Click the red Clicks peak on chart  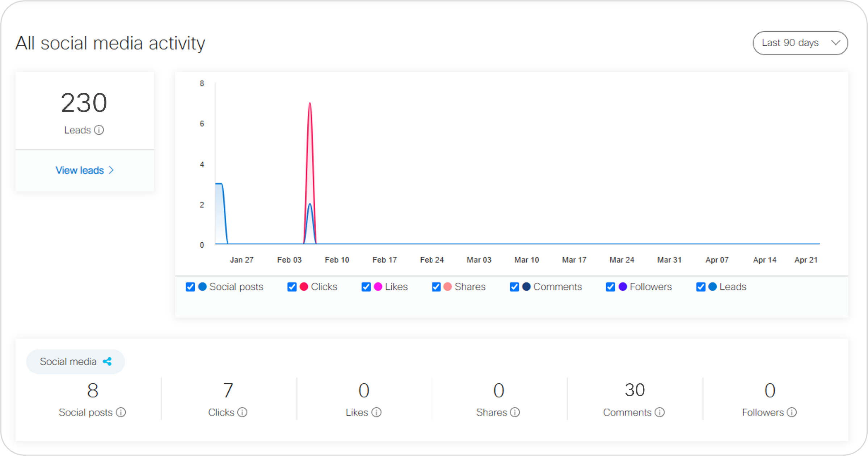coord(310,104)
